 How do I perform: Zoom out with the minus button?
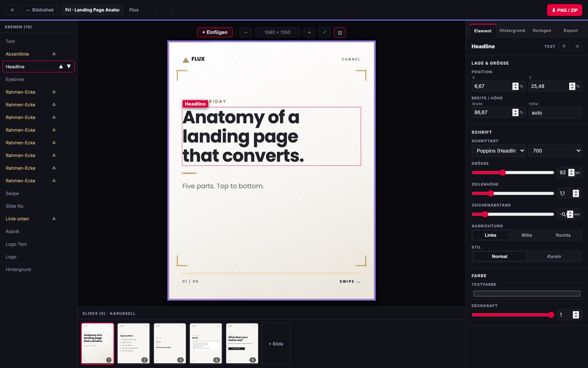click(x=246, y=32)
